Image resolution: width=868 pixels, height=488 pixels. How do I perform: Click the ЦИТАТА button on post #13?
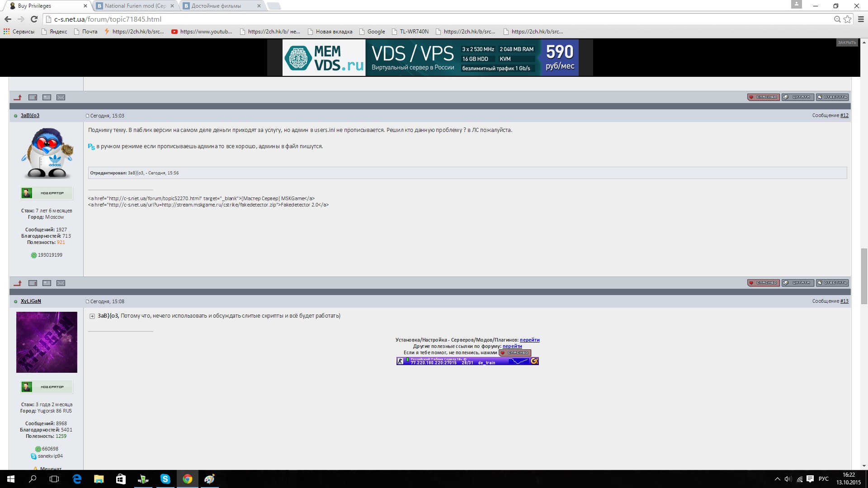pyautogui.click(x=797, y=283)
